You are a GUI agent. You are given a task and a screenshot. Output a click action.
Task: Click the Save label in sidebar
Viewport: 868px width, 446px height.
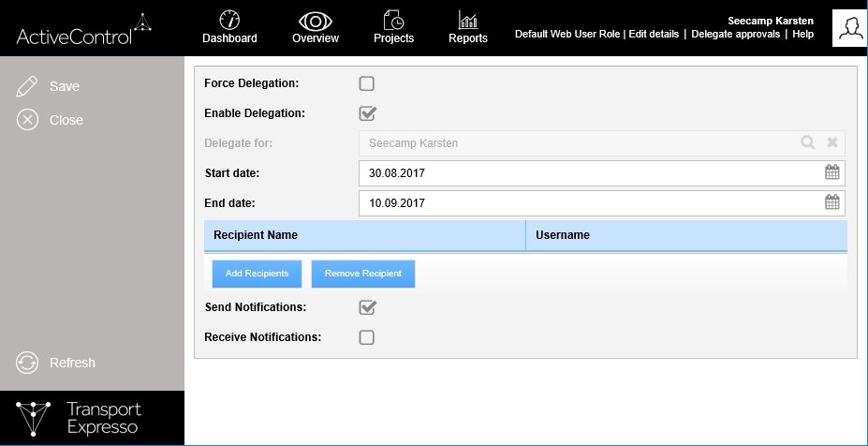click(x=65, y=86)
